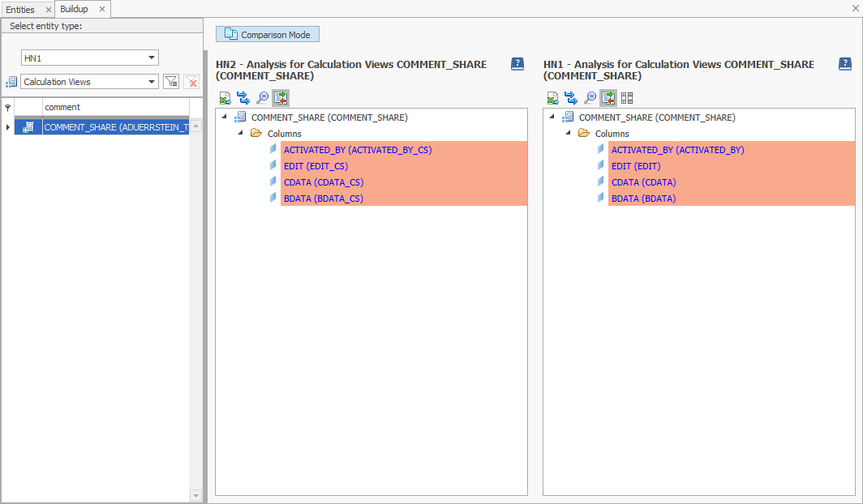Select the blue export arrows icon in HN2 panel
Image resolution: width=863 pixels, height=504 pixels.
click(x=243, y=97)
